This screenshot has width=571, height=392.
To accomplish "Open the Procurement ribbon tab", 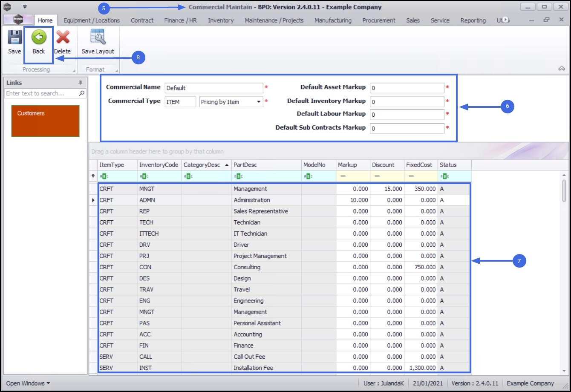I will pos(378,20).
